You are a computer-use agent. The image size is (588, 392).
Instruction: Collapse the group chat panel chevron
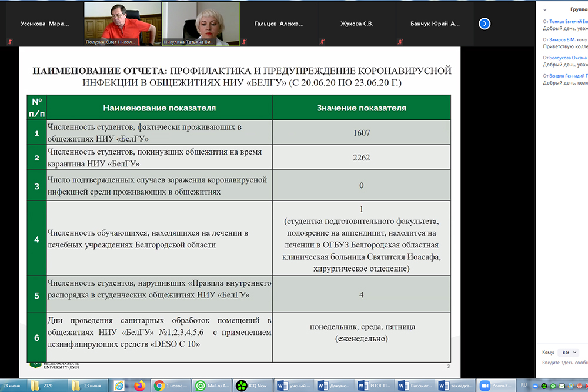pos(545,10)
